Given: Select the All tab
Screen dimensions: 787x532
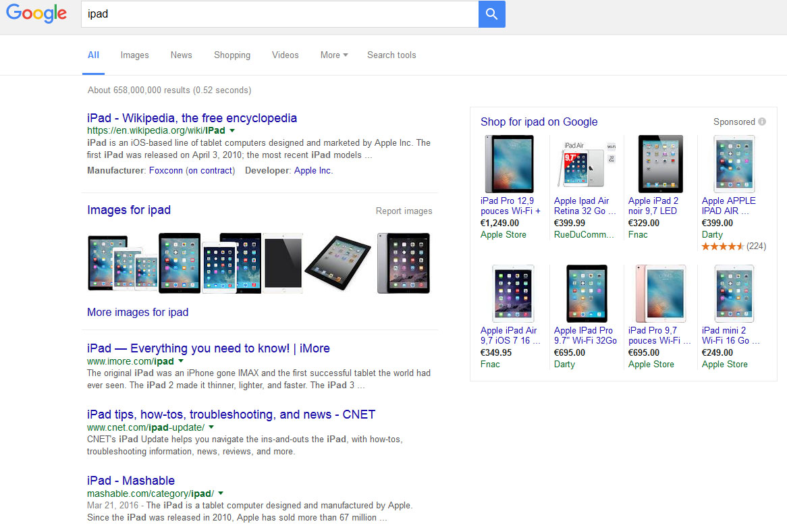Looking at the screenshot, I should click(93, 55).
